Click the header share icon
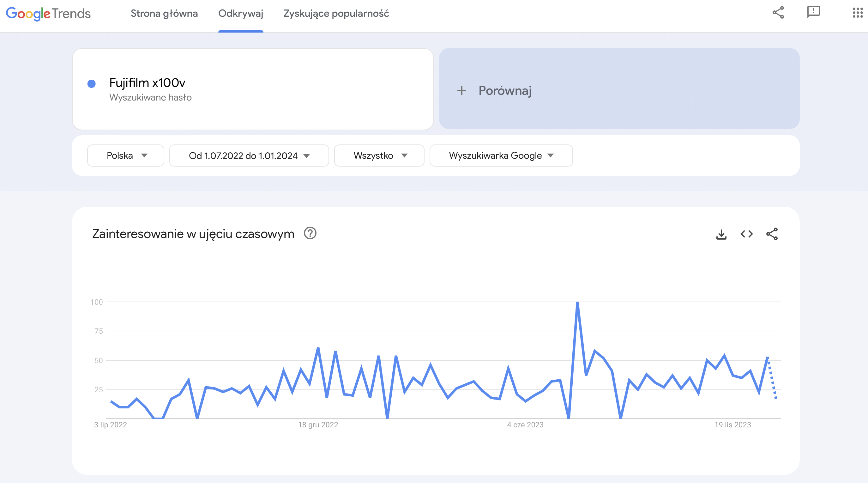 [778, 12]
